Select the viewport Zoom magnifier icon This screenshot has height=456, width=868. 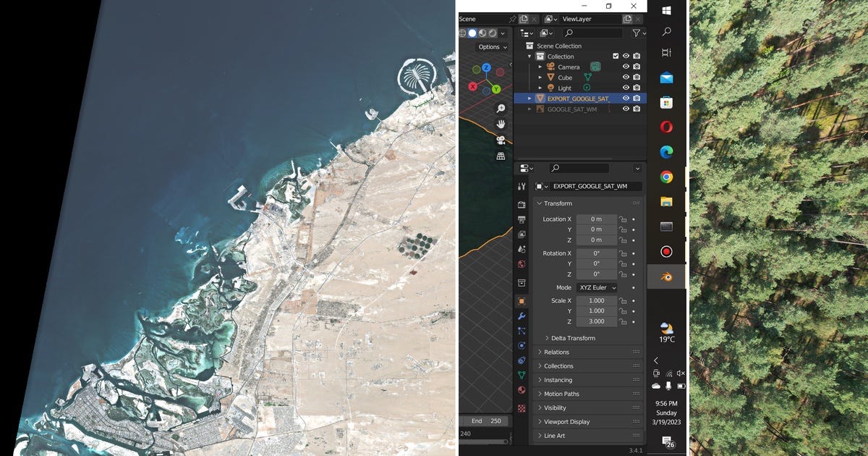click(x=501, y=109)
